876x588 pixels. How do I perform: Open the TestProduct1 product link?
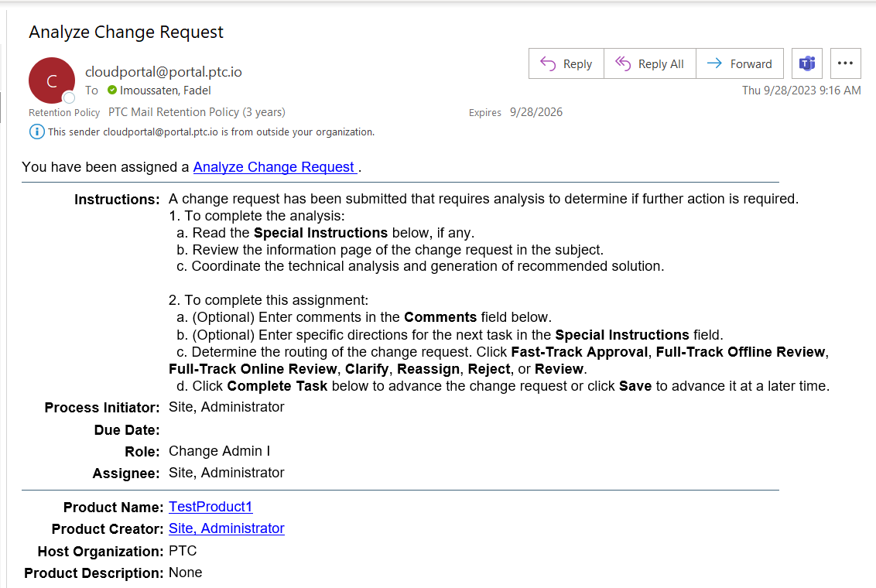(210, 507)
